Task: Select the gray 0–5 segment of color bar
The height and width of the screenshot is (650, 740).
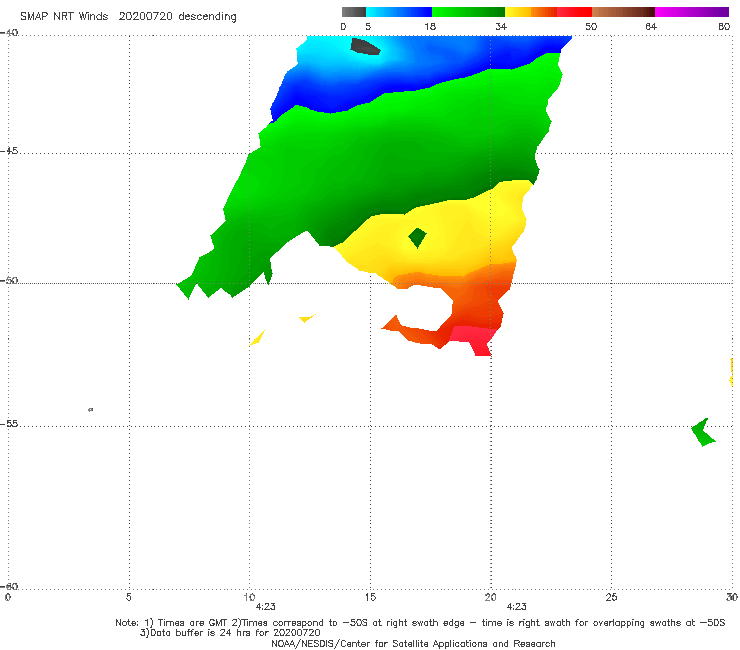Action: click(x=354, y=12)
